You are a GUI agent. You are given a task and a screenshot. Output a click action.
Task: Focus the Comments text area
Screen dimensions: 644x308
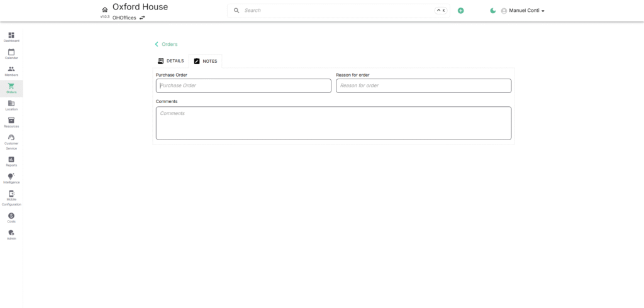pos(333,123)
